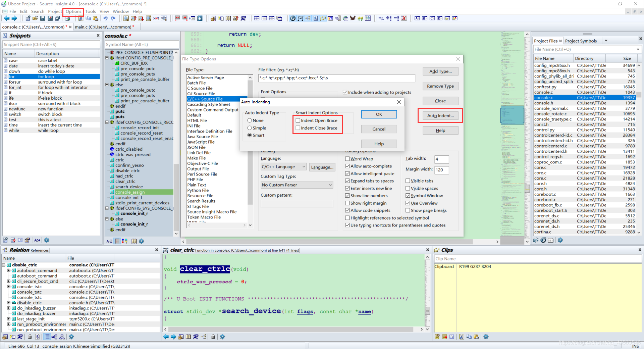Open Project Files panel settings gear
The image size is (644, 349).
[560, 240]
